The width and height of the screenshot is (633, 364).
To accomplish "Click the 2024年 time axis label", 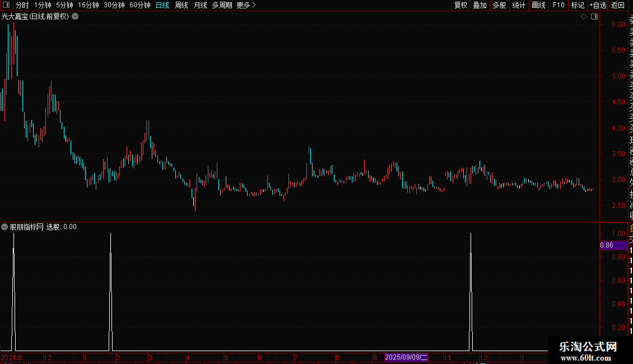I will click(12, 357).
